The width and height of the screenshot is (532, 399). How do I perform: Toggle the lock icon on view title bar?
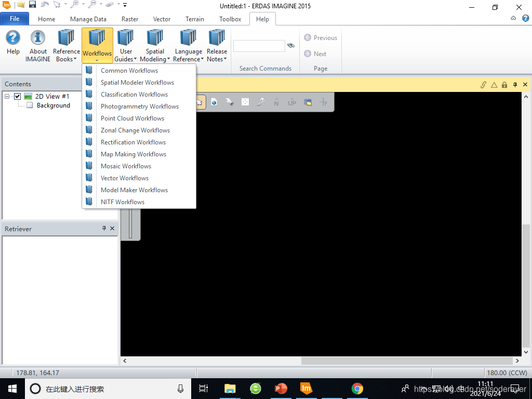504,85
